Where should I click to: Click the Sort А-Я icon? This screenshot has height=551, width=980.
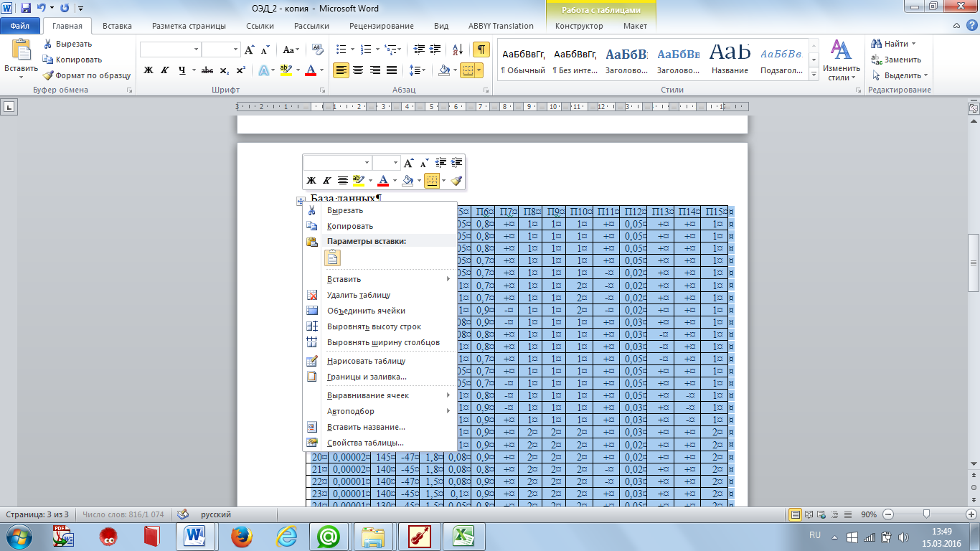point(458,50)
